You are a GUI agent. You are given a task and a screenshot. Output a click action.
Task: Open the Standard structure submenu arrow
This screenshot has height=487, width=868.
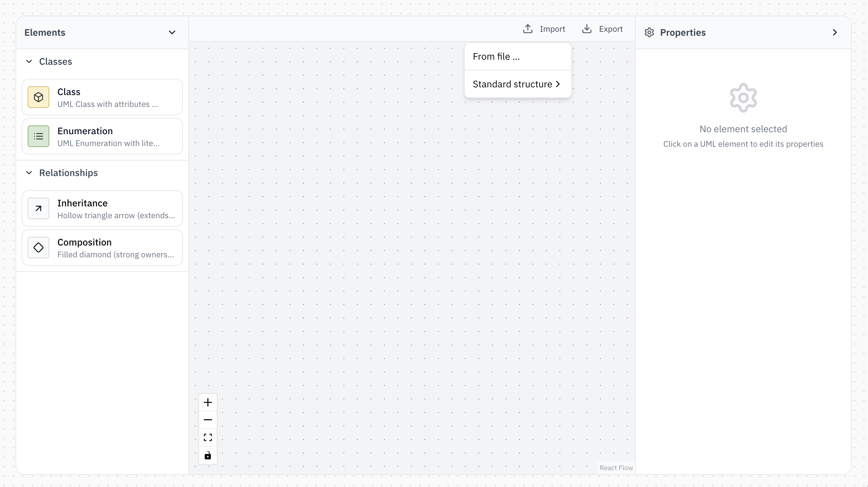tap(558, 84)
